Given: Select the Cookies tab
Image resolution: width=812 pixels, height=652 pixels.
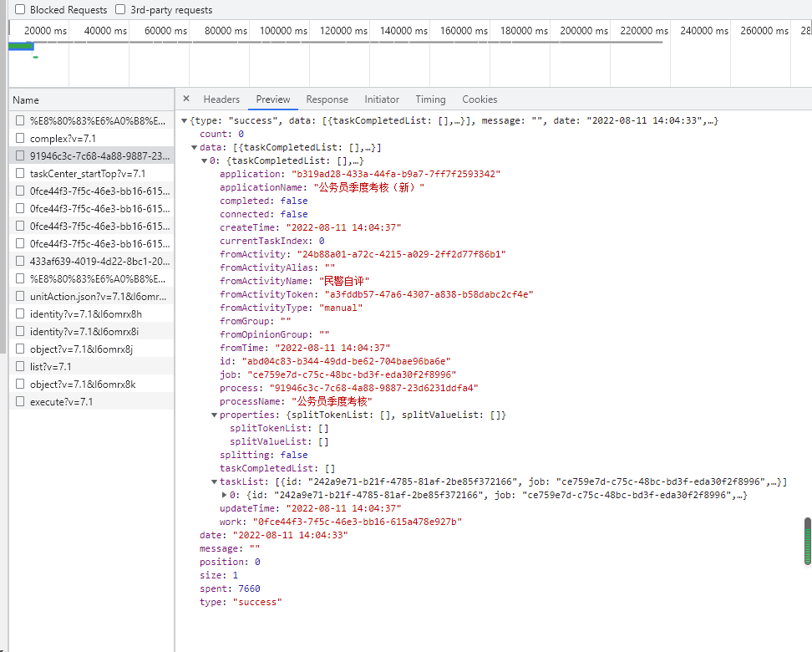Looking at the screenshot, I should (480, 99).
